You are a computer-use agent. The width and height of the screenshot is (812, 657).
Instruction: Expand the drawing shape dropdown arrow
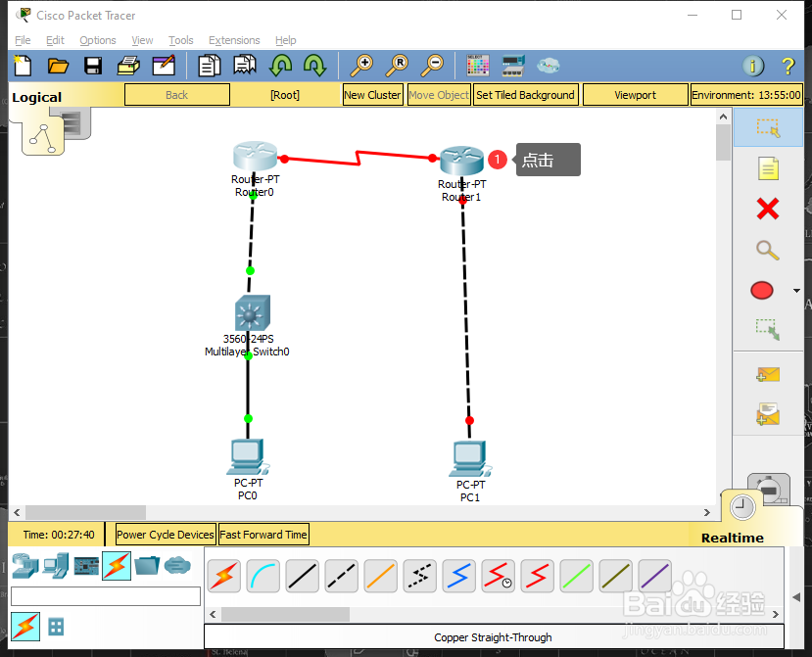pyautogui.click(x=796, y=291)
